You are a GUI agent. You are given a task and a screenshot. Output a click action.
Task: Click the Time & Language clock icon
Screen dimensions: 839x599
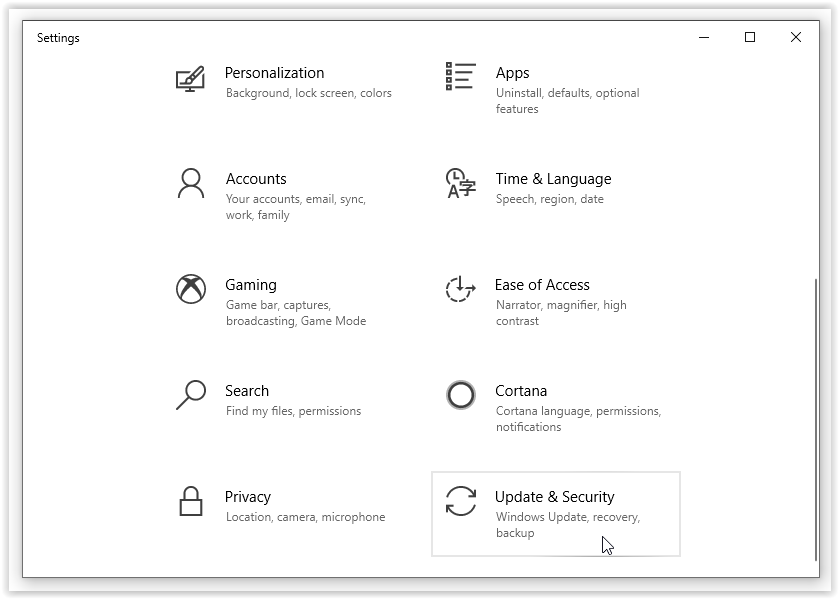[x=460, y=183]
